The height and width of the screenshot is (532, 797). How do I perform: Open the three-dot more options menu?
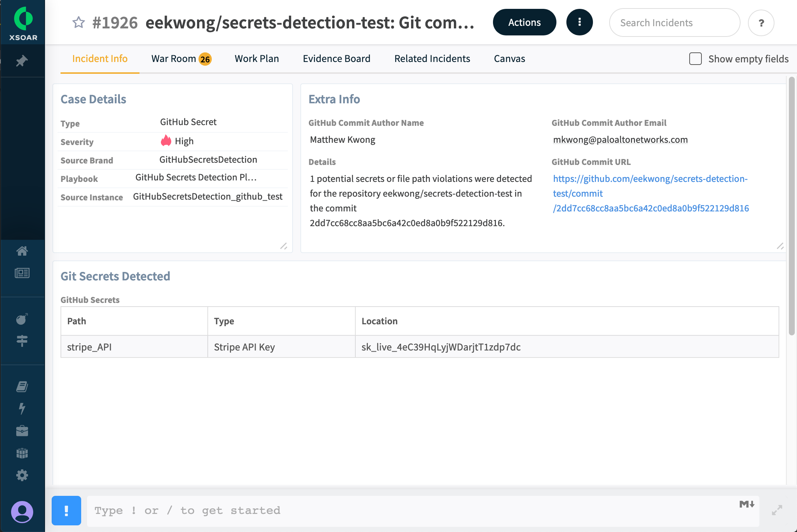[x=579, y=23]
